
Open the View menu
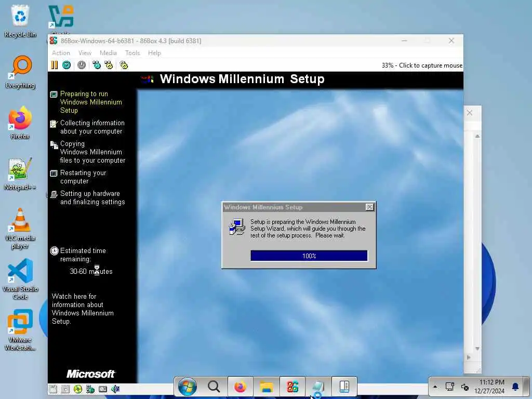tap(85, 53)
